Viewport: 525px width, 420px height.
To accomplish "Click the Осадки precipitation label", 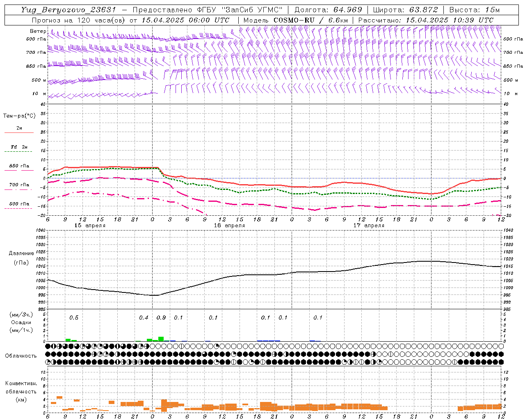I will pyautogui.click(x=21, y=322).
